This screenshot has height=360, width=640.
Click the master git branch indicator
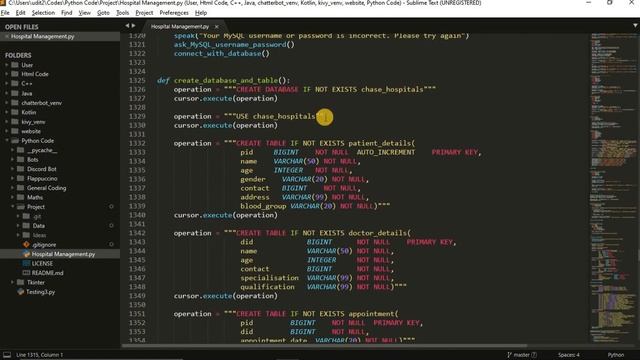(x=522, y=355)
